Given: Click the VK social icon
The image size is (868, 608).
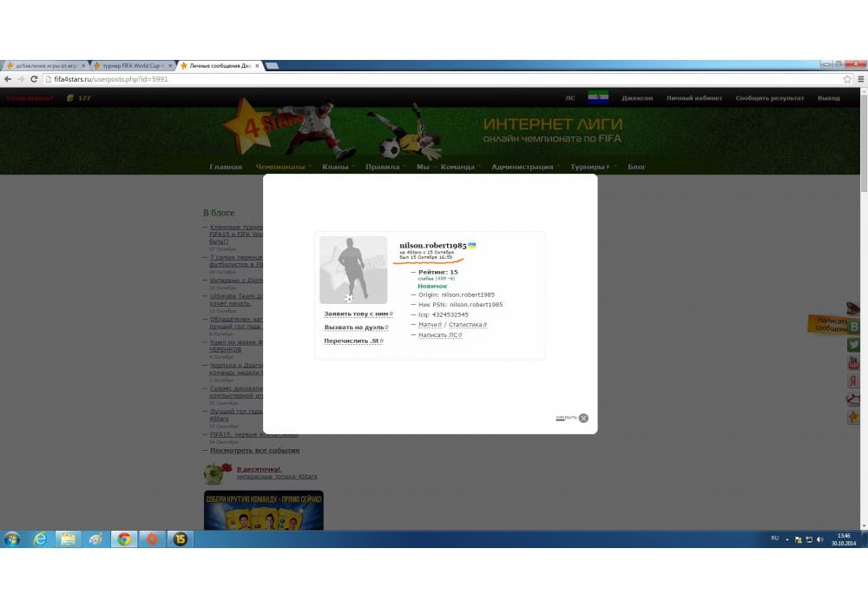Looking at the screenshot, I should [x=854, y=327].
